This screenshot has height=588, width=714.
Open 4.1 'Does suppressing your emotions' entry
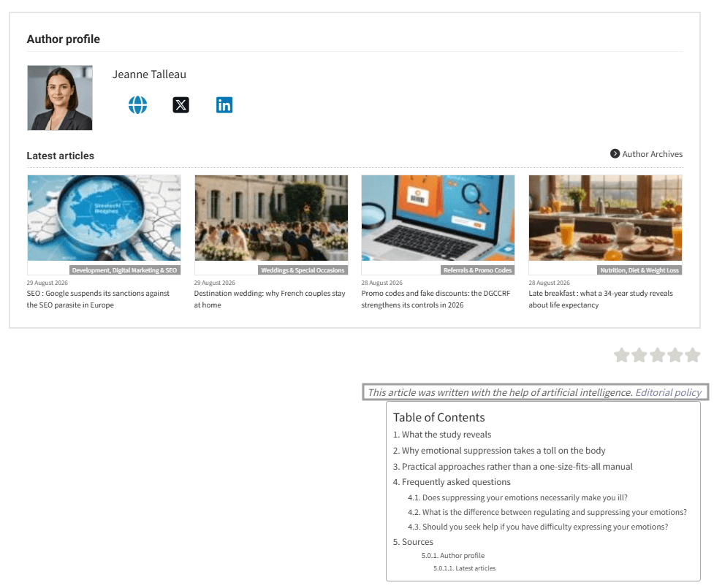517,497
